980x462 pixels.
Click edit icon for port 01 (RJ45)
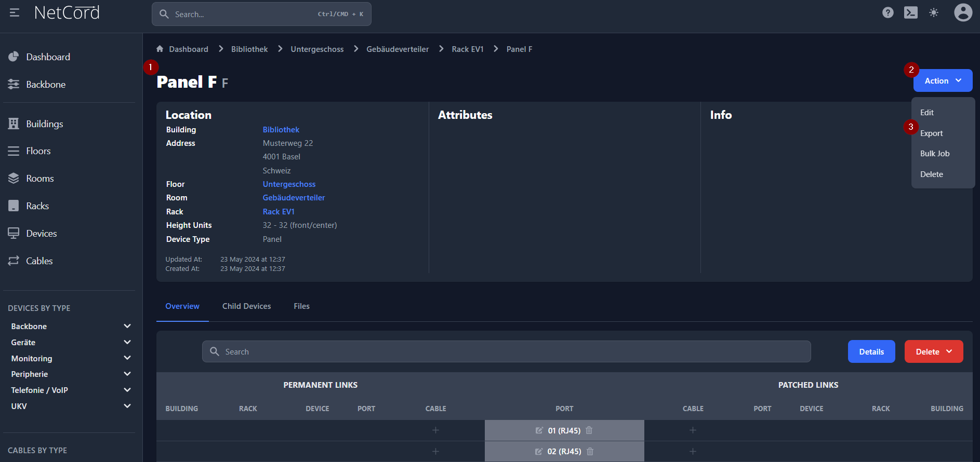click(x=539, y=430)
